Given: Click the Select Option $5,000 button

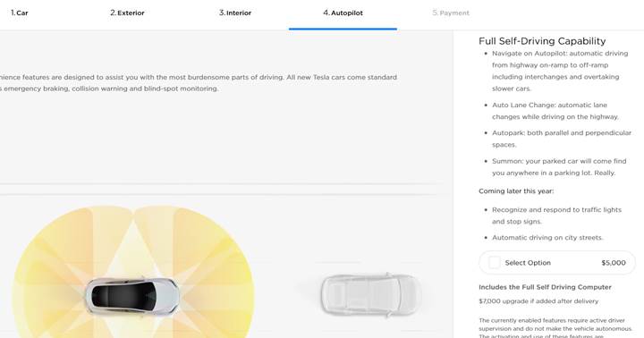Looking at the screenshot, I should coord(557,262).
